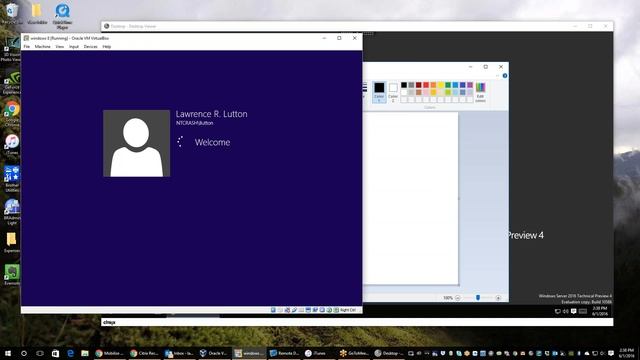This screenshot has width=640, height=360.
Task: Open File Explorer in the taskbar
Action: click(85, 353)
